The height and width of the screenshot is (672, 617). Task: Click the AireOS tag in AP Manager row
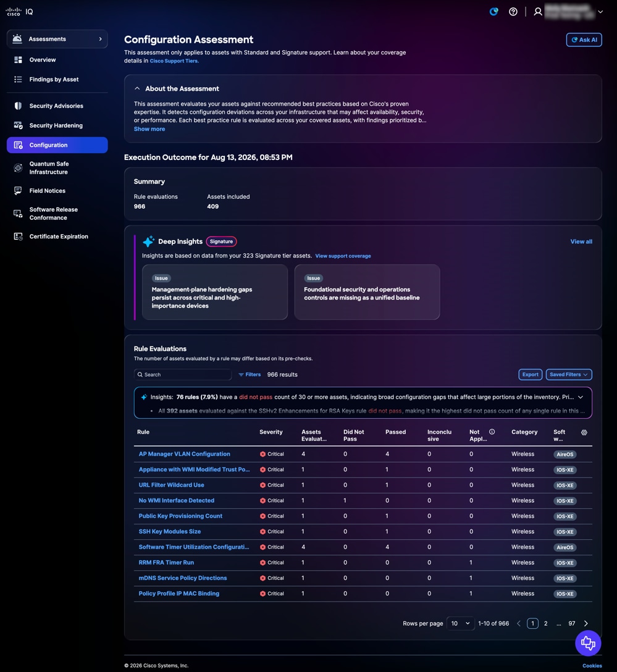click(x=565, y=455)
